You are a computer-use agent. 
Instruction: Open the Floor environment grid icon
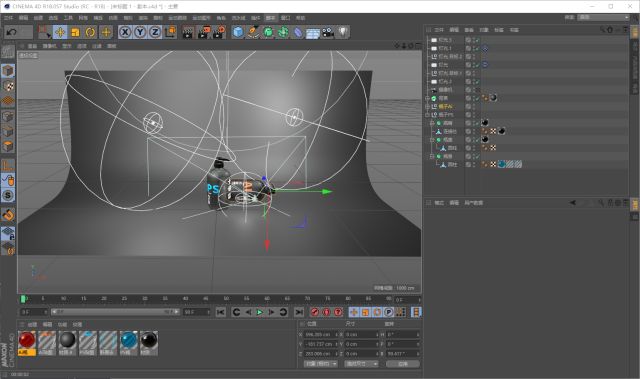[313, 33]
